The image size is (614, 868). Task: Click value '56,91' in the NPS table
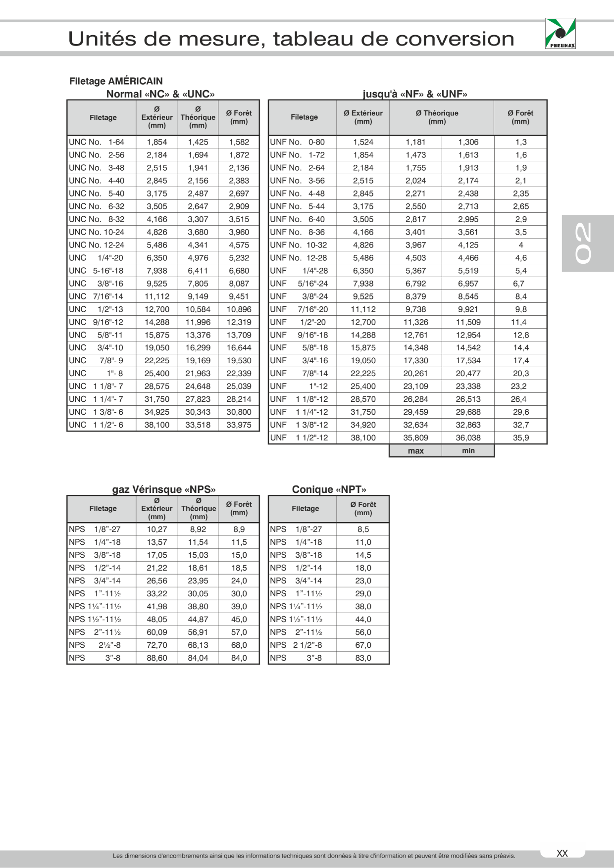pos(198,632)
